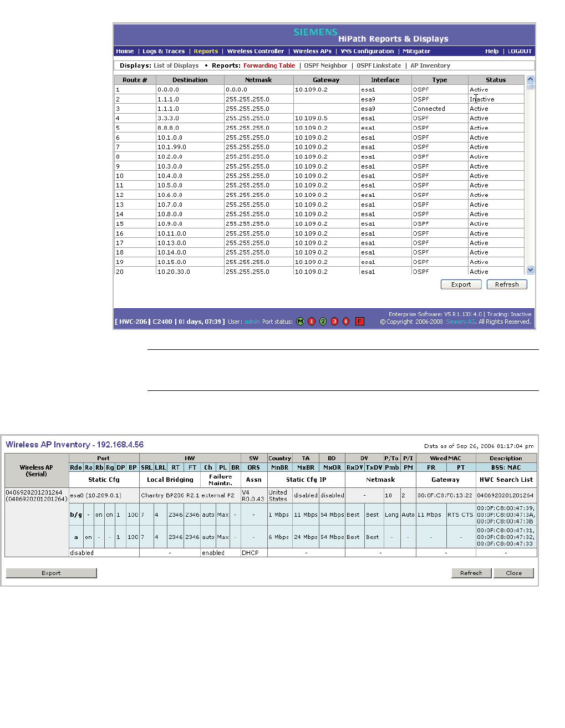This screenshot has width=565, height=728.
Task: Click the HWC Search List header
Action: coord(506,480)
